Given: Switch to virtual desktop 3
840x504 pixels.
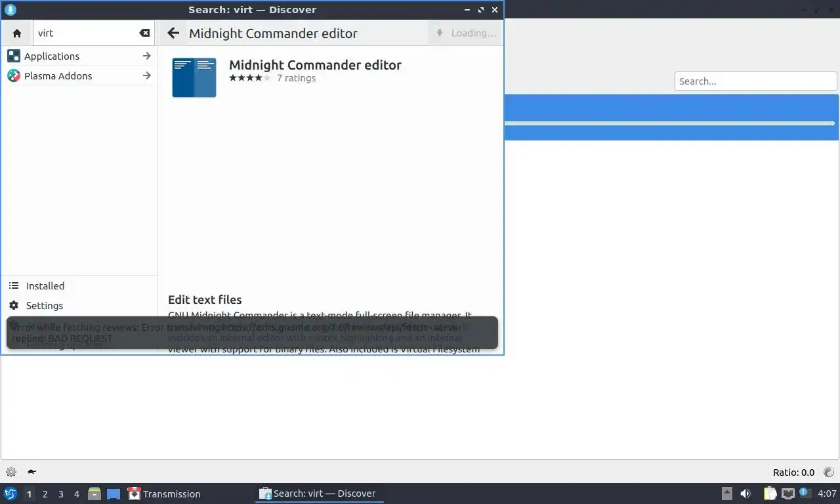Looking at the screenshot, I should (x=60, y=494).
